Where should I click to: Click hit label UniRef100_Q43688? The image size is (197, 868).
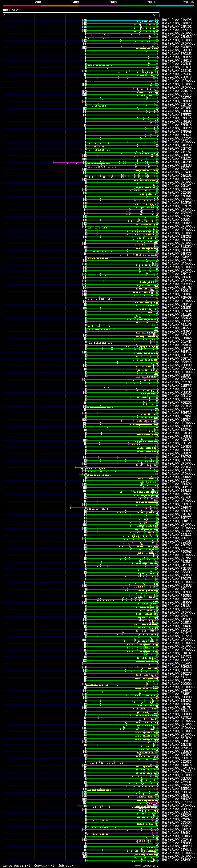[177, 619]
